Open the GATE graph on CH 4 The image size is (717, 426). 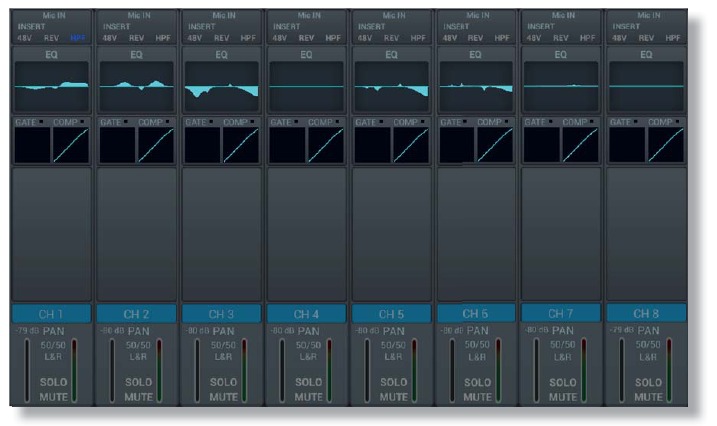pos(287,145)
